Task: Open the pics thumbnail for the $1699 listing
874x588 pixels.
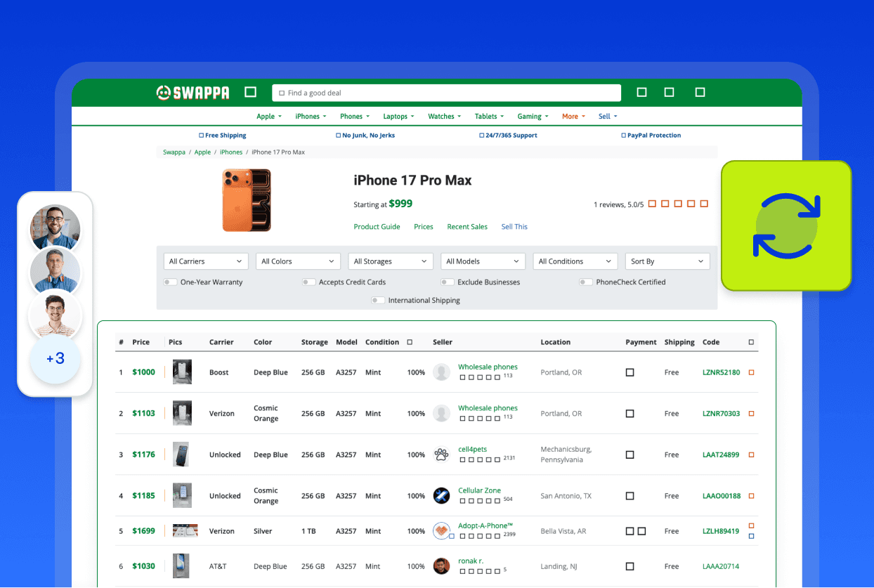Action: tap(185, 530)
